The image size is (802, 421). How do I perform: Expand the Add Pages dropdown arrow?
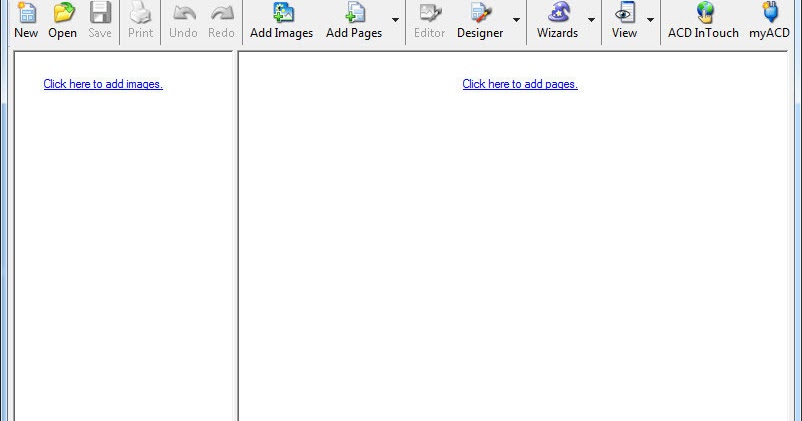tap(395, 20)
